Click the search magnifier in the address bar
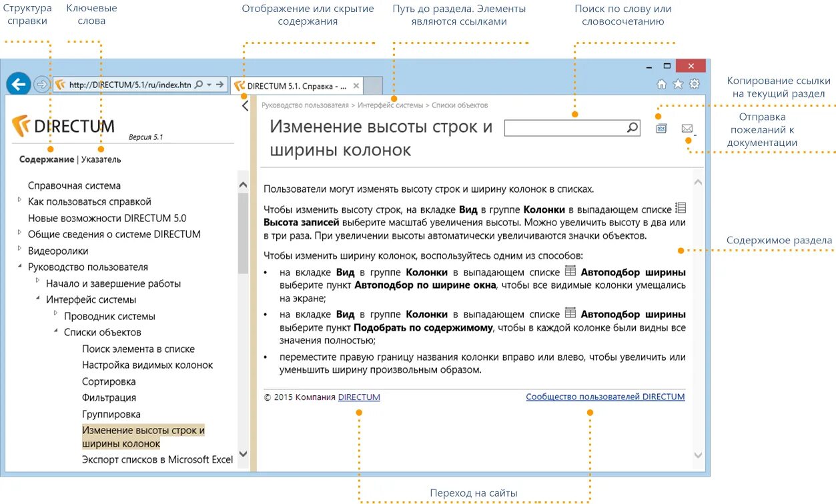 [198, 85]
